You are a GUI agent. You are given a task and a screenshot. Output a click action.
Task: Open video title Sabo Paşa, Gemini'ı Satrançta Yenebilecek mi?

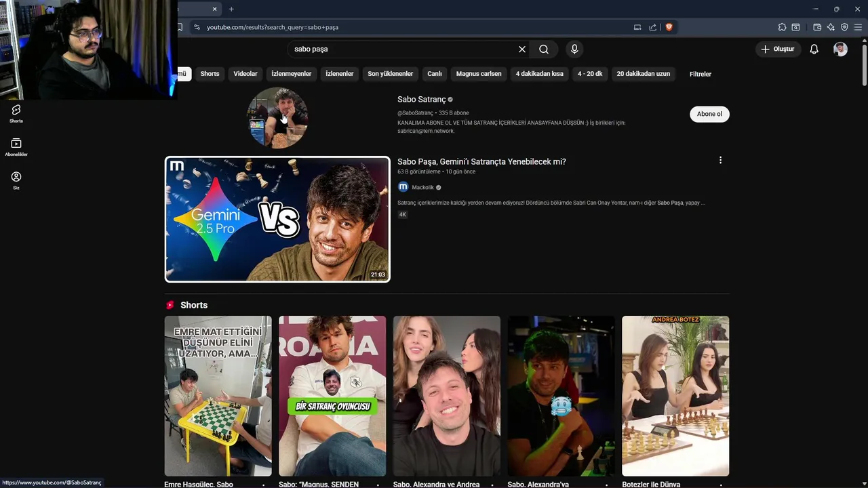point(481,161)
